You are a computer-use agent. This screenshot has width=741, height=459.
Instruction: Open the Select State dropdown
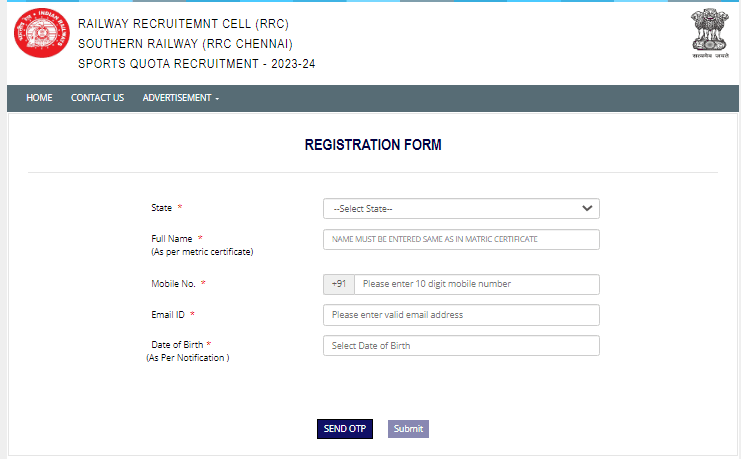[x=461, y=208]
